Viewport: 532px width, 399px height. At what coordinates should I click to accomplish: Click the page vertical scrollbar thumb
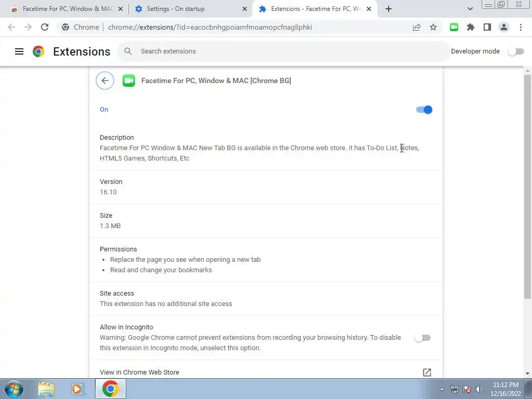pyautogui.click(x=527, y=187)
